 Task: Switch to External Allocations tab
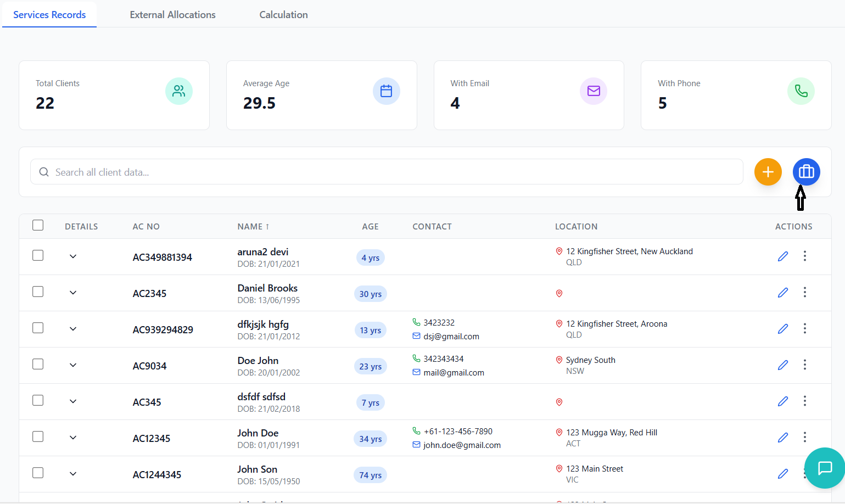(x=172, y=15)
